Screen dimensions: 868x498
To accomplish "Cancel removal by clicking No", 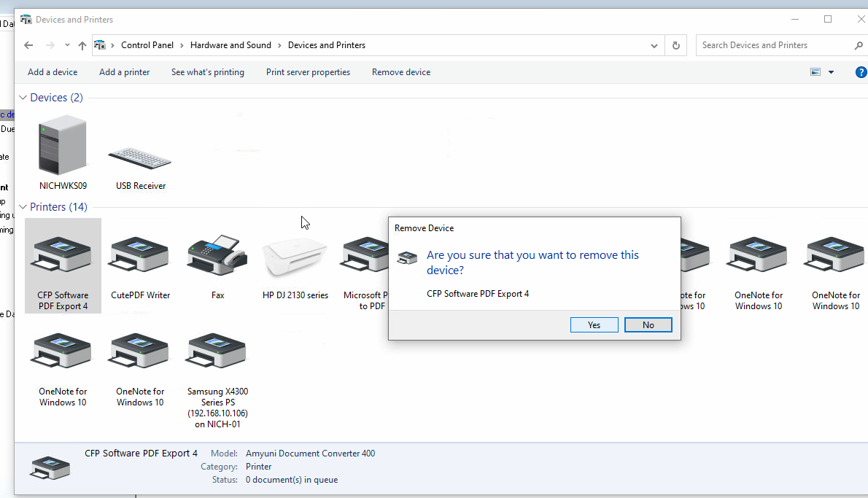I will click(x=648, y=325).
